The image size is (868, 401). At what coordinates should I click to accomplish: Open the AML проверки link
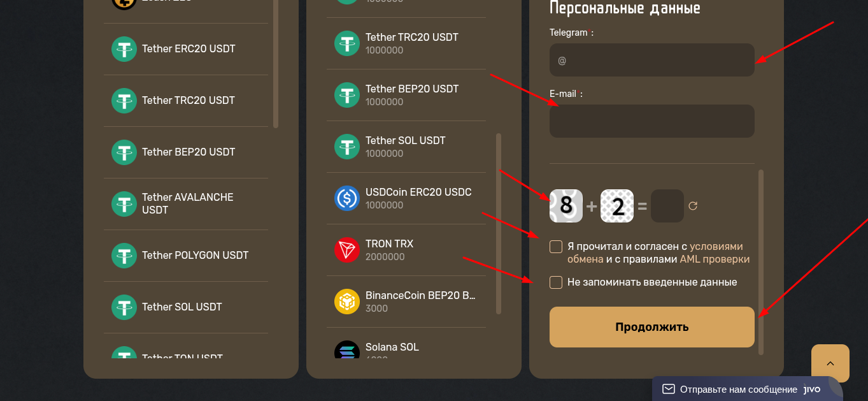tap(715, 259)
